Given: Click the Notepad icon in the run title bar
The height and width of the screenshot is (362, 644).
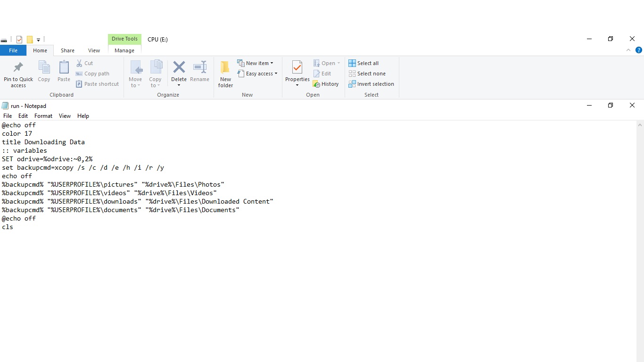Looking at the screenshot, I should (5, 106).
